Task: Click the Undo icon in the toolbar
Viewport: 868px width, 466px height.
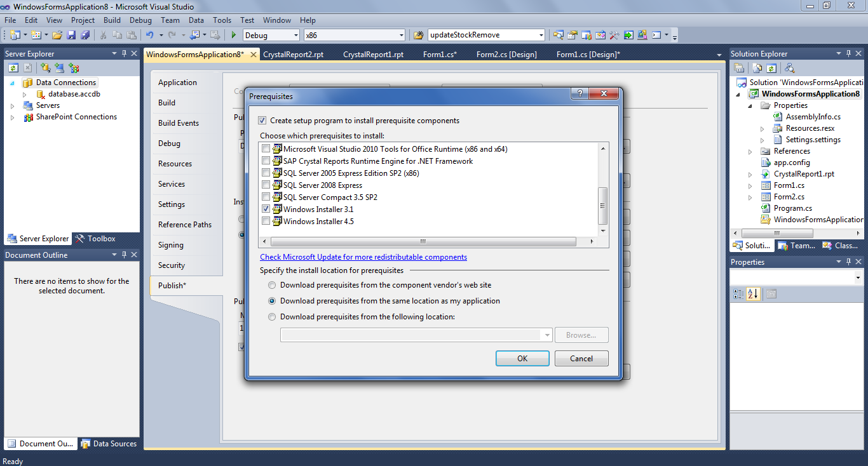Action: (149, 36)
